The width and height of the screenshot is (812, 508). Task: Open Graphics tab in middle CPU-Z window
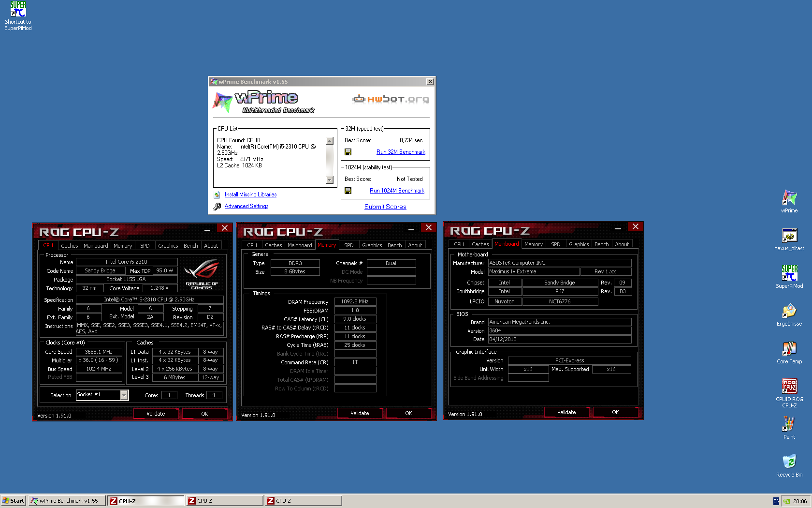tap(372, 245)
